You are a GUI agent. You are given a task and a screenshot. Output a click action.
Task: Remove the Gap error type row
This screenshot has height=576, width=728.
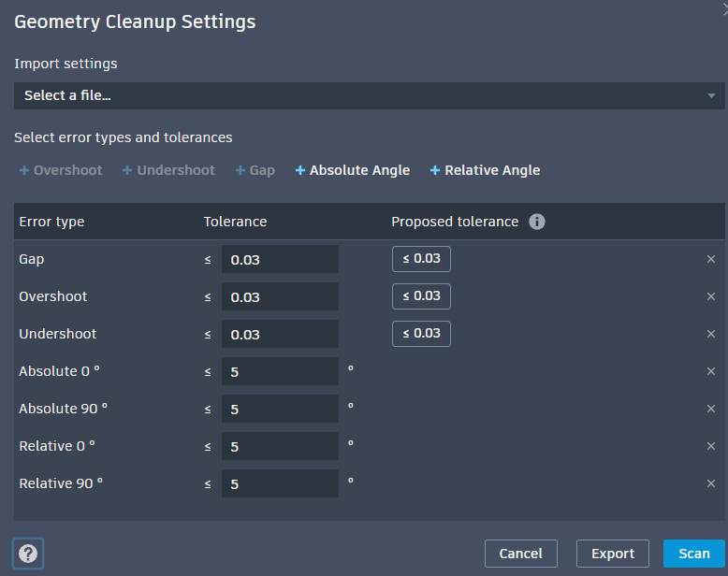pos(711,259)
